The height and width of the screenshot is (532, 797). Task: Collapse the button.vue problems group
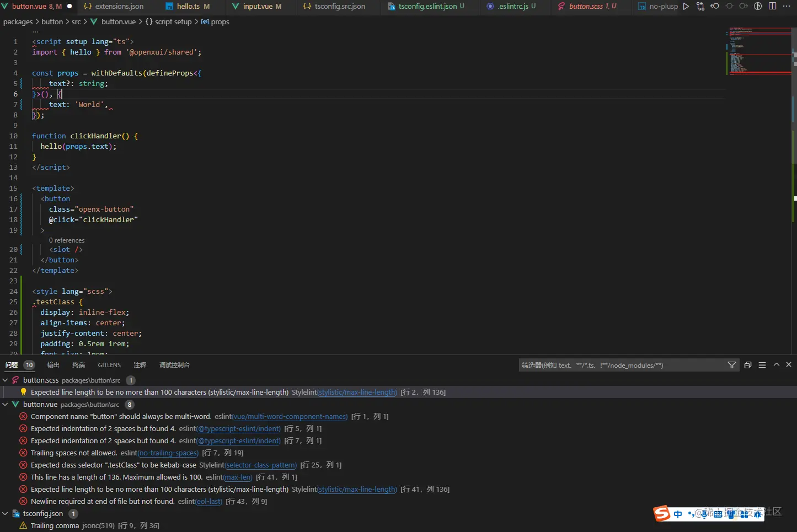pos(6,404)
